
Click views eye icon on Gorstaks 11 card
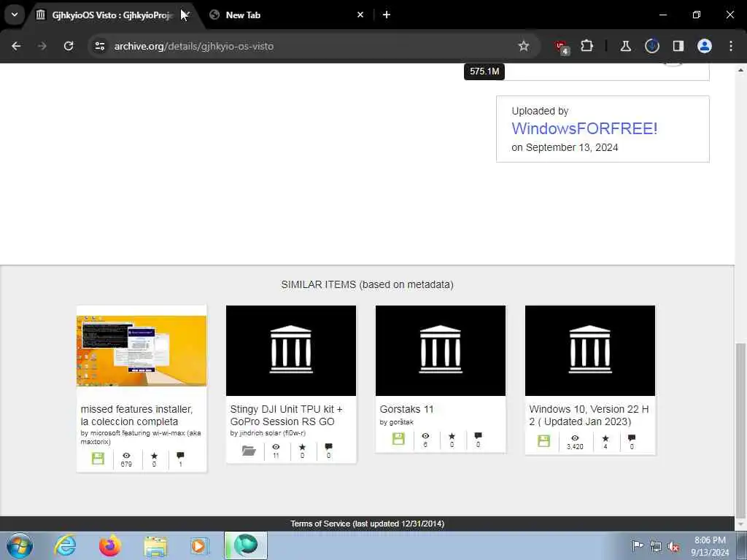tap(425, 436)
